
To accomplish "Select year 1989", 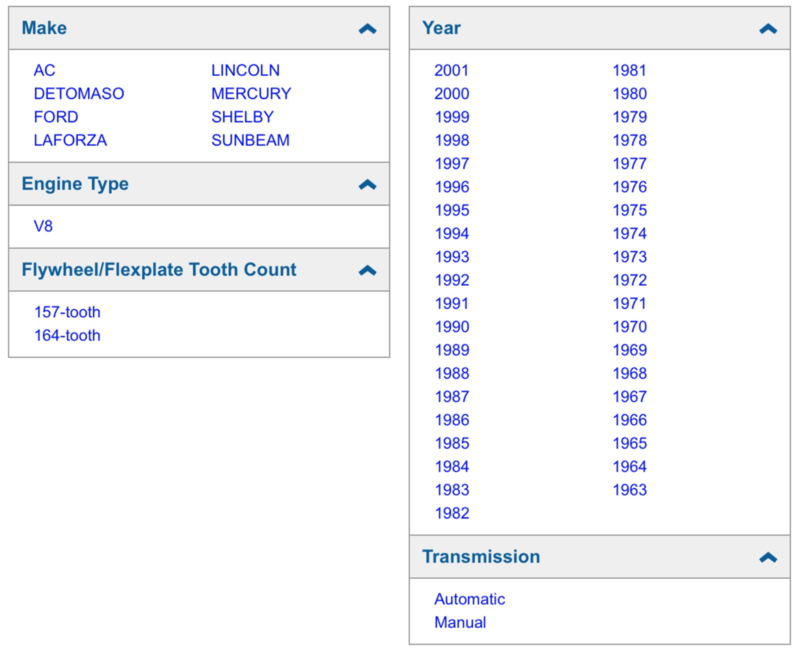I will [452, 350].
